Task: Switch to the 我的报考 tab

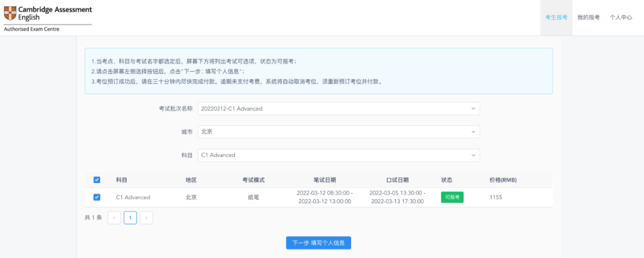Action: [x=589, y=18]
